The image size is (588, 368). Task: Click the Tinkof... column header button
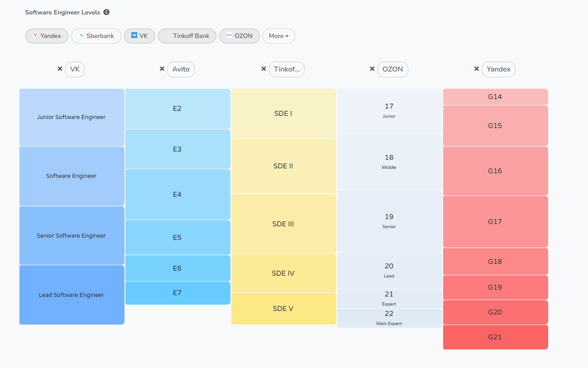click(287, 69)
